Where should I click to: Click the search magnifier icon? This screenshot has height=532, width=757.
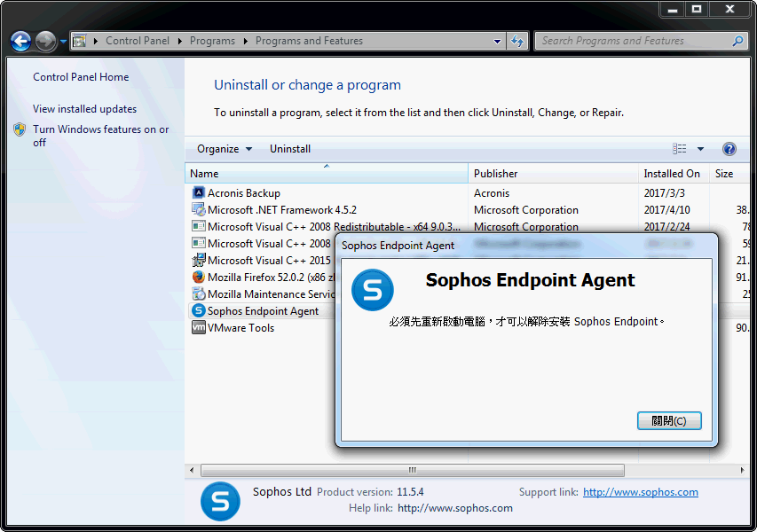coord(737,41)
